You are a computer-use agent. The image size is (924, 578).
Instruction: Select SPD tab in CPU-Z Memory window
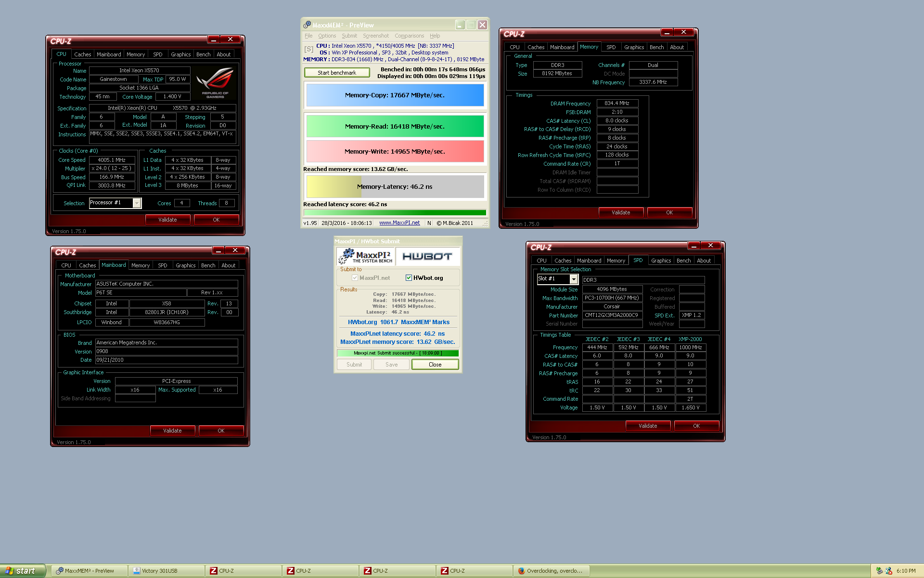(611, 47)
